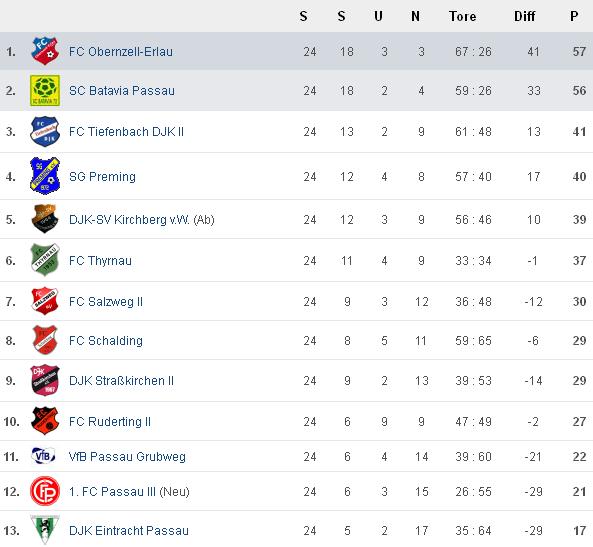Click the Diff column header
This screenshot has height=547, width=593.
tap(525, 16)
